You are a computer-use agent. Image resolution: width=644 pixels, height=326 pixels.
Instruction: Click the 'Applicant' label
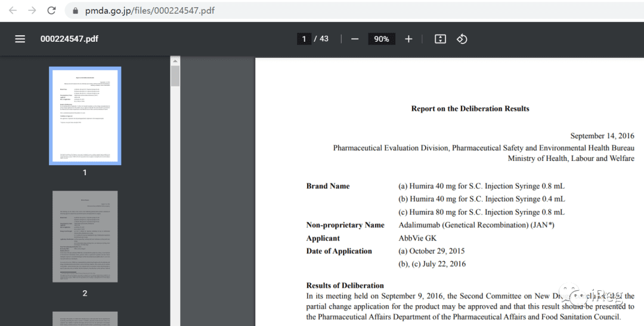(323, 238)
